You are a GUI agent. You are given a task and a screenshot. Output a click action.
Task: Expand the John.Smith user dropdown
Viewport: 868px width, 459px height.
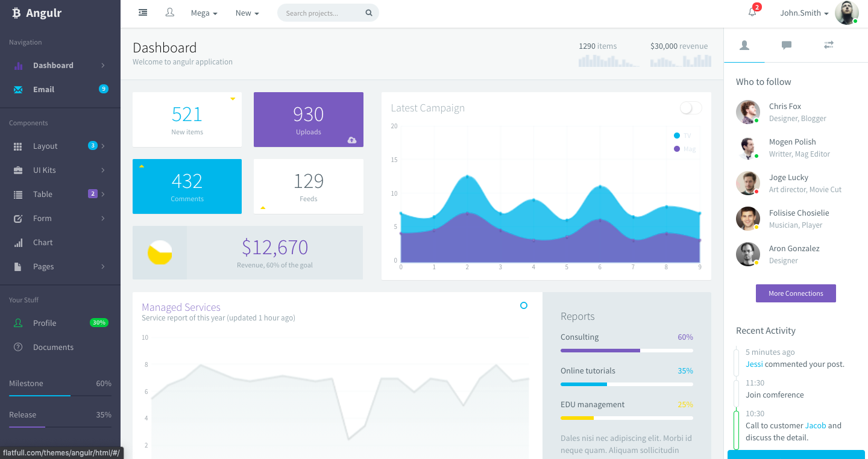804,13
